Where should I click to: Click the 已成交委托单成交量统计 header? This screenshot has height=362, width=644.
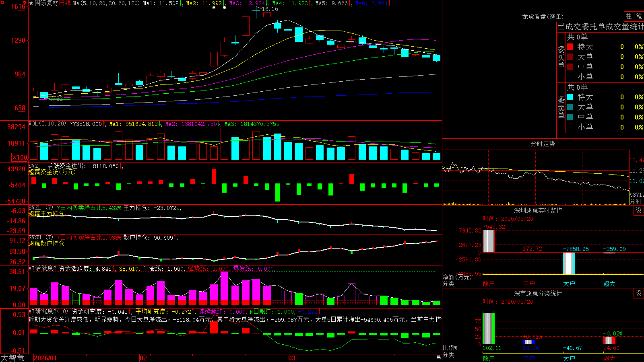click(x=601, y=27)
